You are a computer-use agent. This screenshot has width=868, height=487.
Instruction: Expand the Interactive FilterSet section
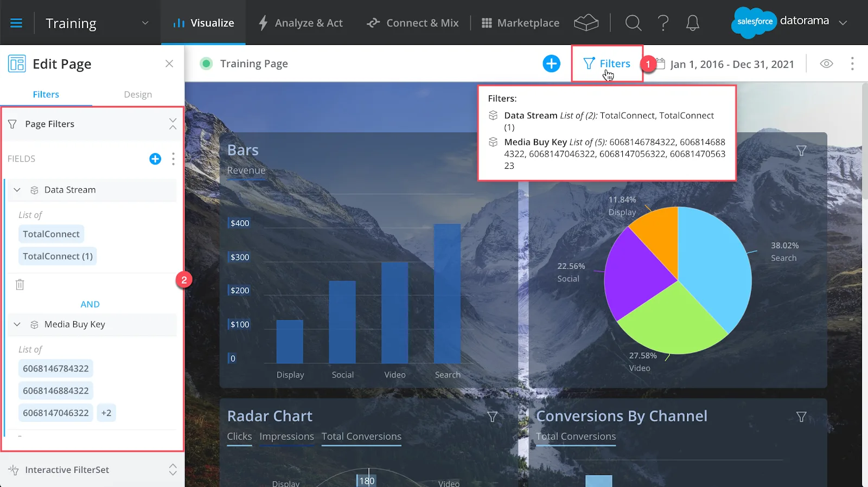point(173,470)
